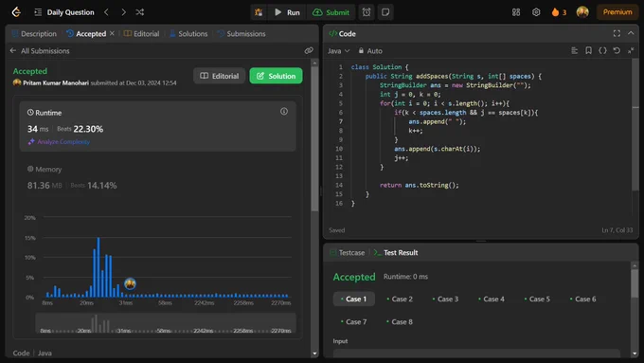Open the timer alarm clock icon

click(367, 12)
